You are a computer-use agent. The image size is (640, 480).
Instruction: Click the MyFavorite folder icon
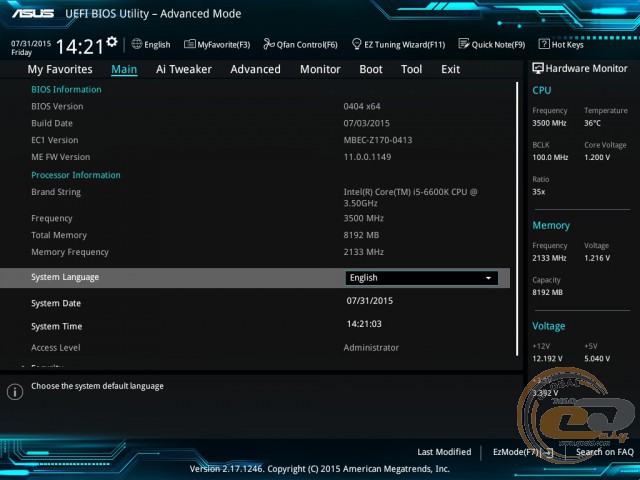point(189,44)
